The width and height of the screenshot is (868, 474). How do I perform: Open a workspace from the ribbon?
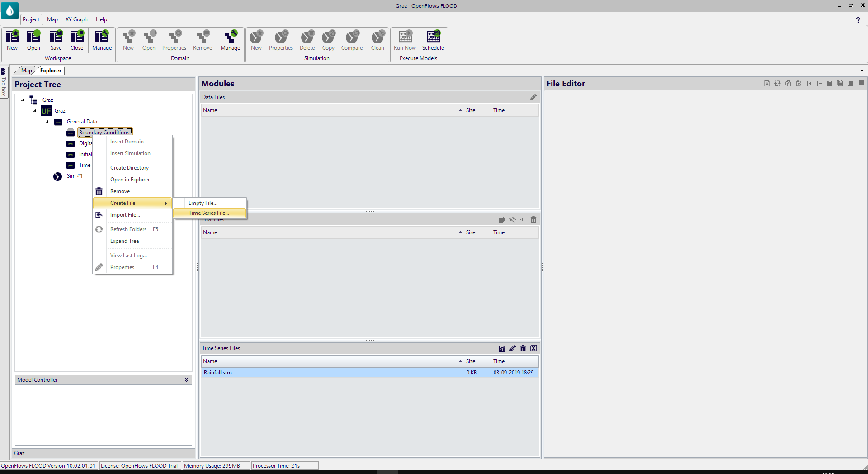coord(33,40)
